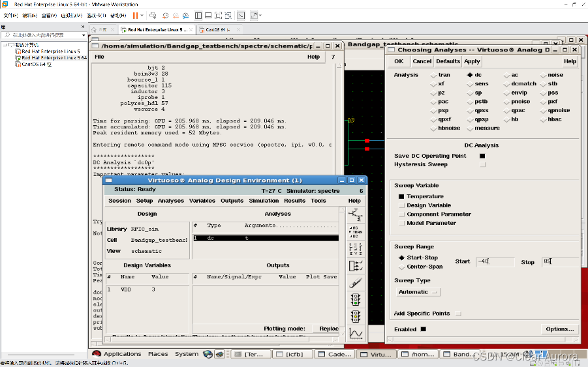Click the ADE window vertical scrollbar
Screen dimensions: 588x367
[x=342, y=272]
